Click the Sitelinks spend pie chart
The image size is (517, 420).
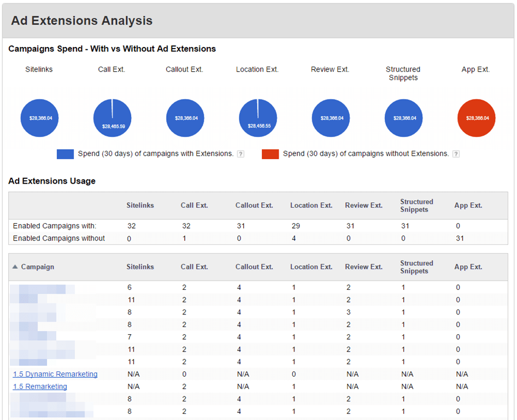40,118
